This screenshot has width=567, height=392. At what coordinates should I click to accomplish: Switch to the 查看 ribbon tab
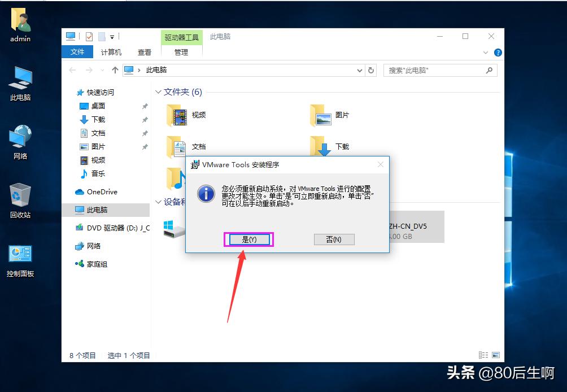coord(144,52)
